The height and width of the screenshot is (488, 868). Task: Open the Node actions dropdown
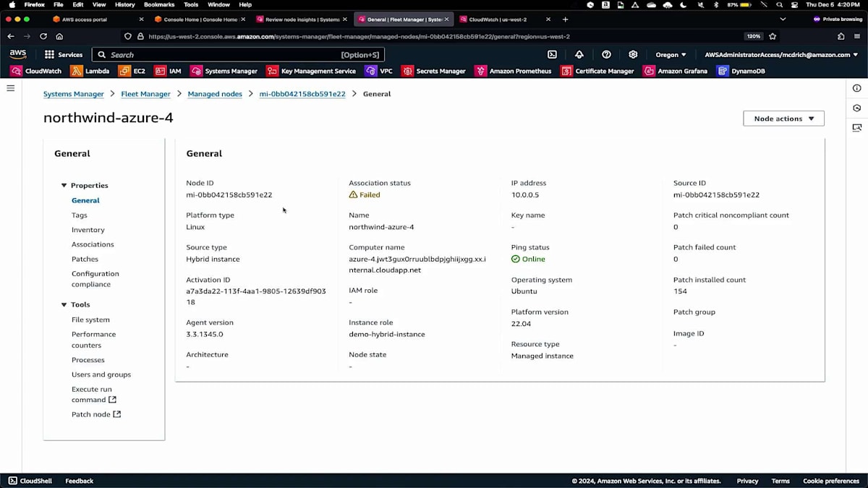pos(783,119)
